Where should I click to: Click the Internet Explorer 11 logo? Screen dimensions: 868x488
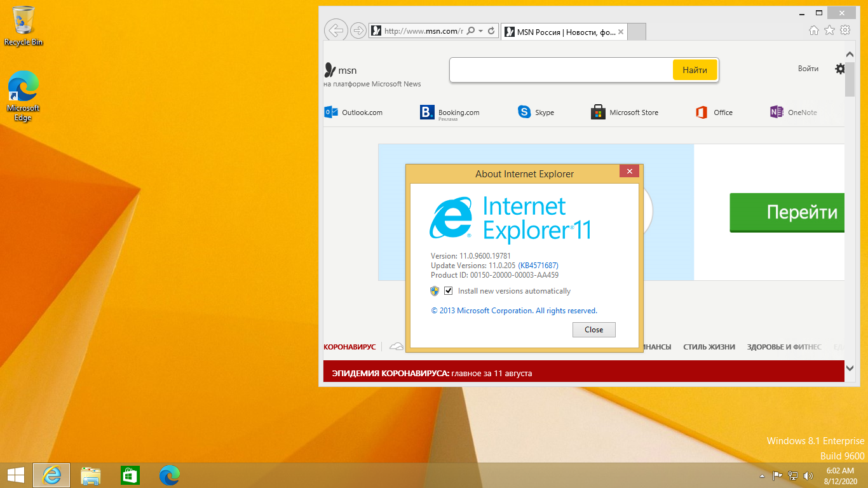pos(510,219)
